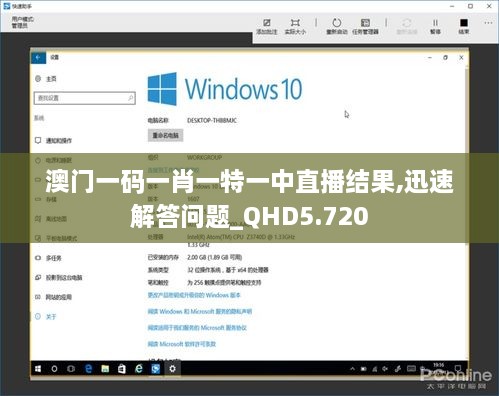Image resolution: width=499 pixels, height=396 pixels.
Task: Launch Internet Explorer from taskbar
Action: click(139, 369)
